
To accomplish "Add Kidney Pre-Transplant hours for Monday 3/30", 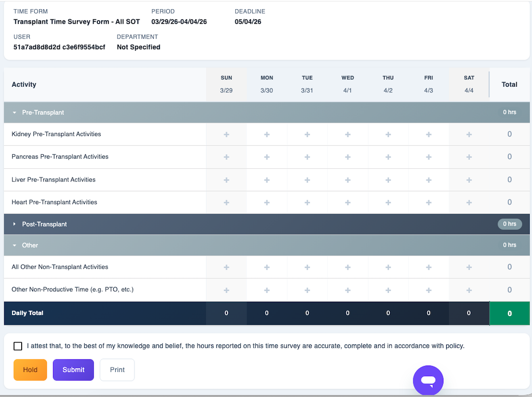I will click(x=266, y=135).
